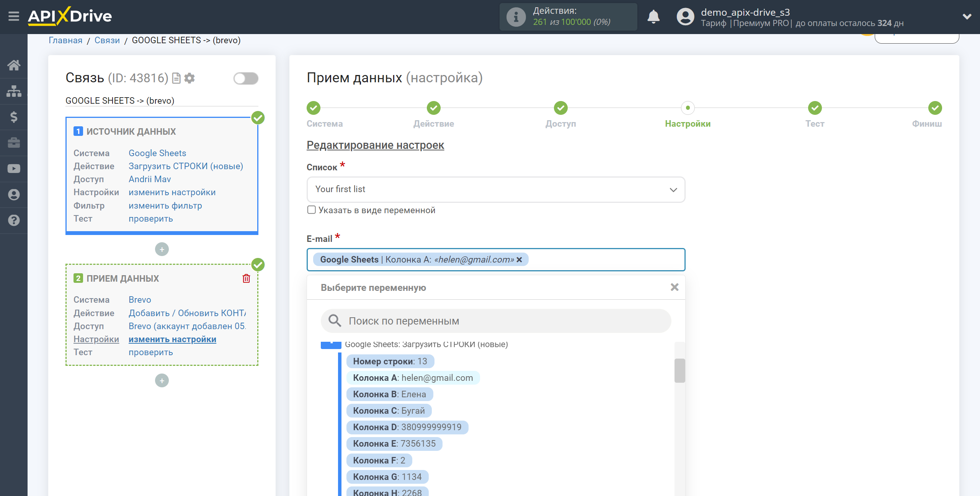This screenshot has height=496, width=980.
Task: Open billing dollar icon in sidebar
Action: [14, 117]
